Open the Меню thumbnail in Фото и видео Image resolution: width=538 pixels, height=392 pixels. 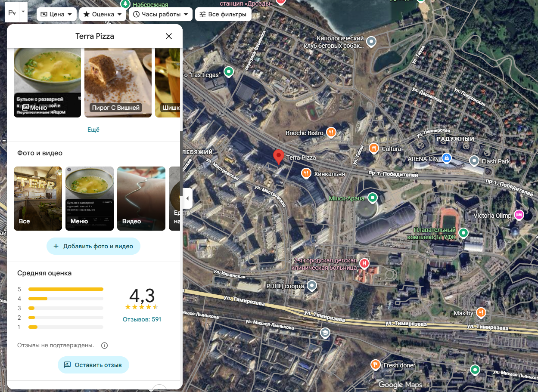pos(90,199)
